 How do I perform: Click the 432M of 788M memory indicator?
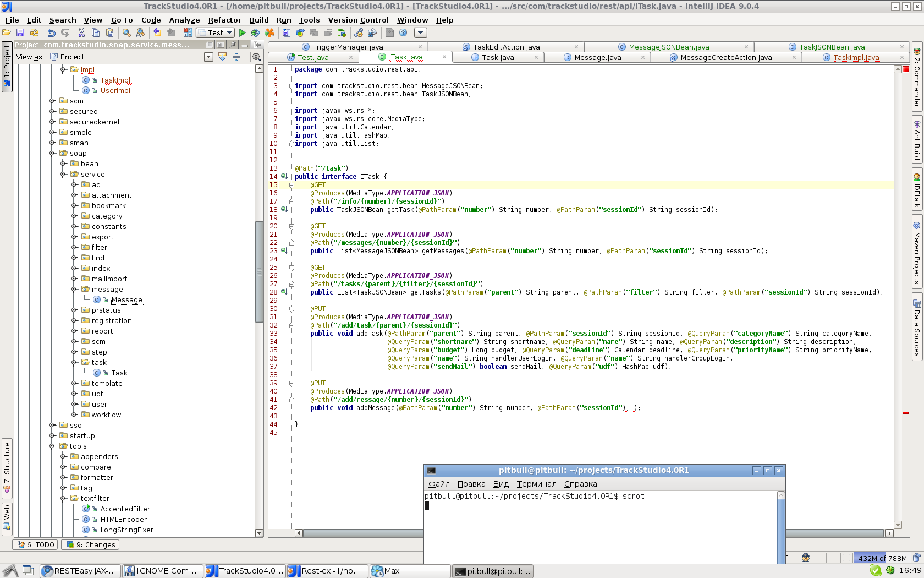click(882, 558)
